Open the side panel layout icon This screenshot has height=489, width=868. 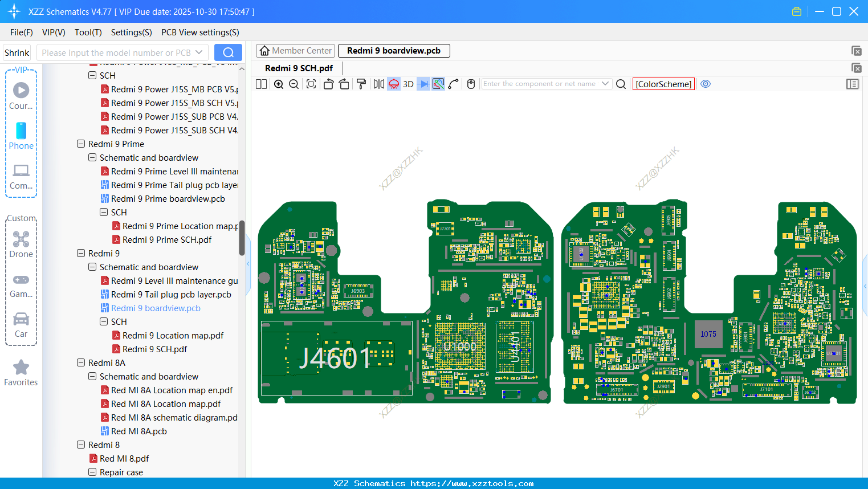coord(853,84)
